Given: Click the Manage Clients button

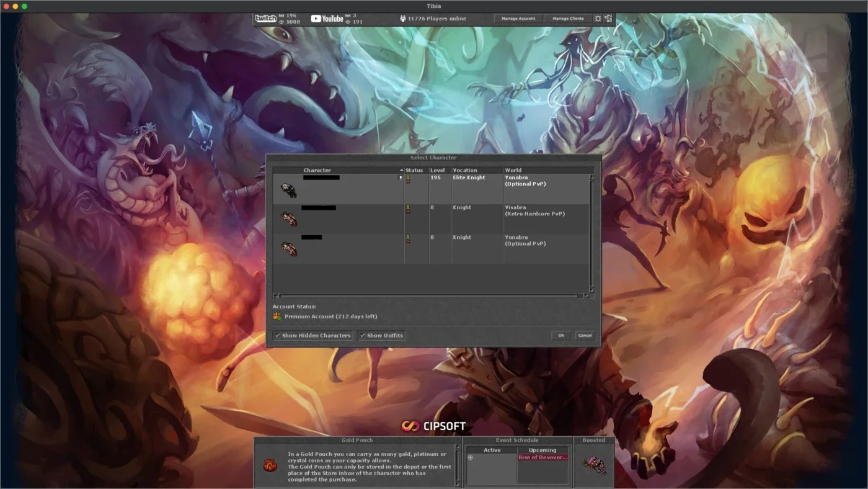Looking at the screenshot, I should point(568,19).
